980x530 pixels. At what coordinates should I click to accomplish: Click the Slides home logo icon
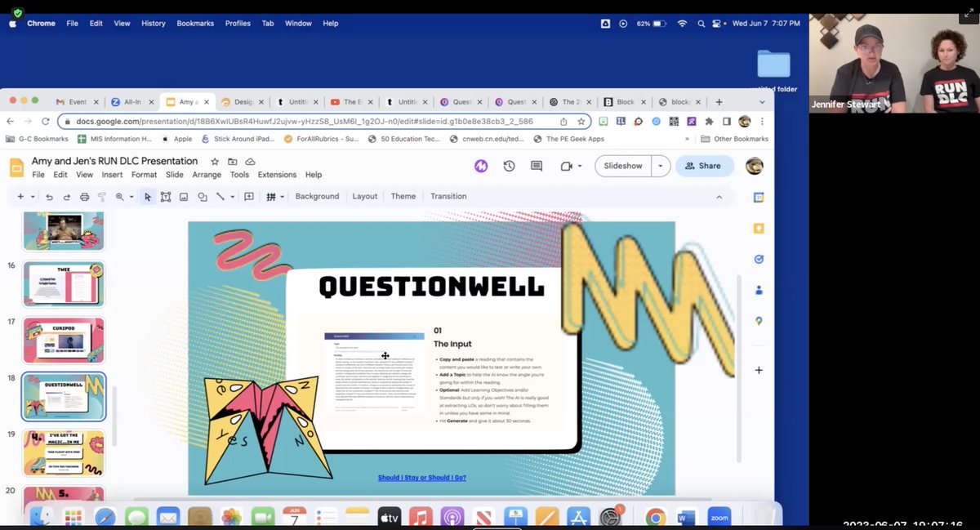pos(16,167)
